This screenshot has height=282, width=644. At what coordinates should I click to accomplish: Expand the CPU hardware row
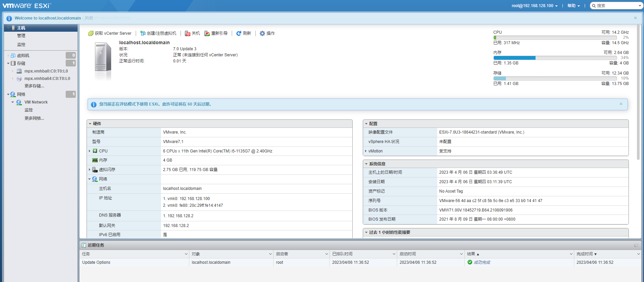point(90,151)
